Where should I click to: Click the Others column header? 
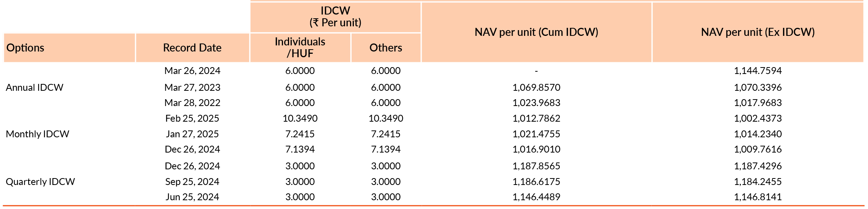pyautogui.click(x=386, y=48)
